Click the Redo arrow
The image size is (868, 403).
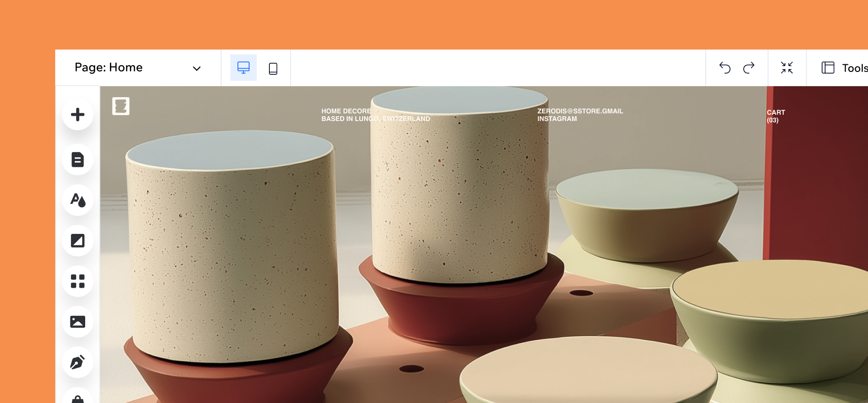pyautogui.click(x=749, y=68)
